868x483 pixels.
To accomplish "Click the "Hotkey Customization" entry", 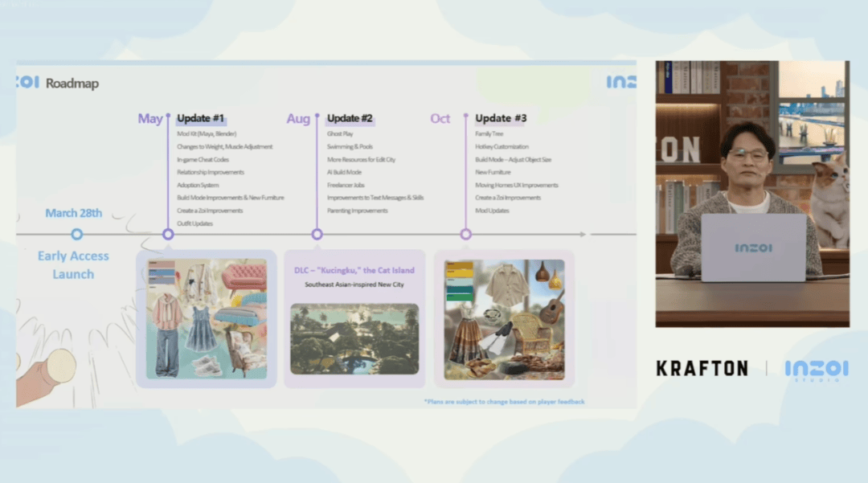I will tap(502, 146).
